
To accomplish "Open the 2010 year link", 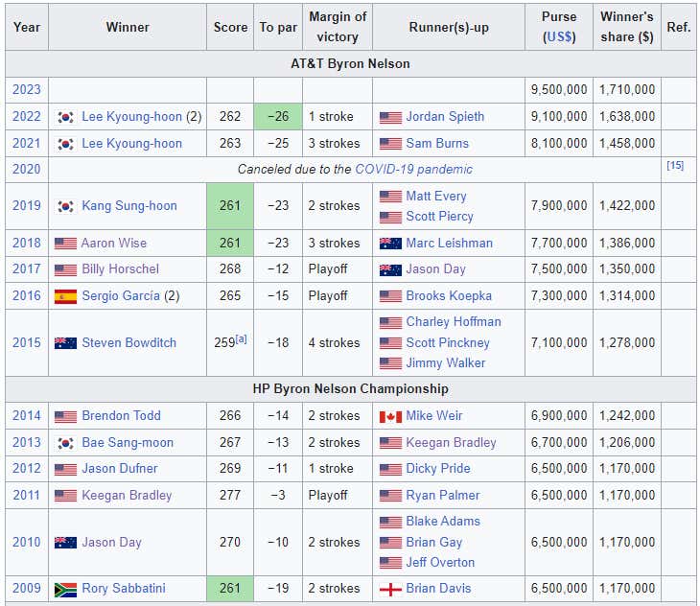I will [26, 542].
